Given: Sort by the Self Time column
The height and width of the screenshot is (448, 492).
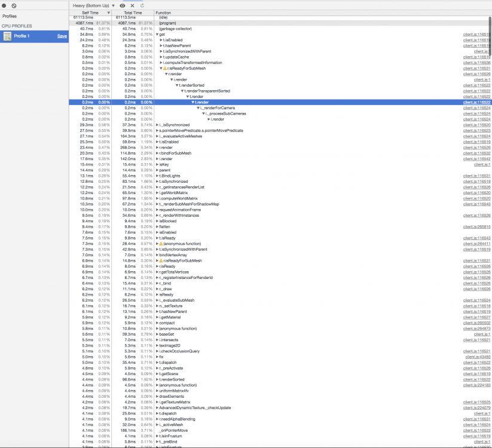Looking at the screenshot, I should (x=90, y=13).
